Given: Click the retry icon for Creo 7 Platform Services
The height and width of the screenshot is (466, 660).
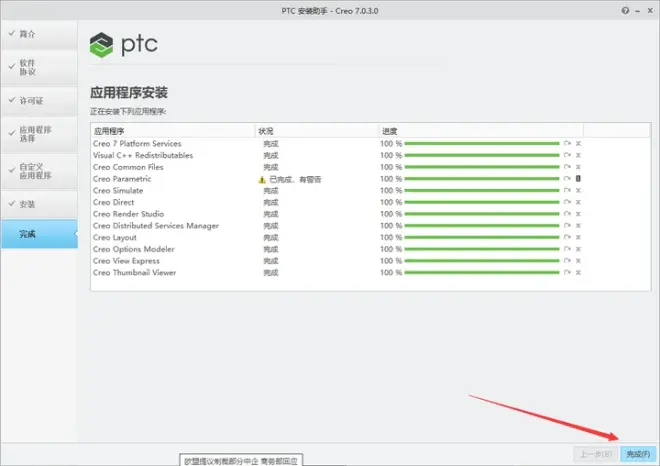Looking at the screenshot, I should point(567,144).
